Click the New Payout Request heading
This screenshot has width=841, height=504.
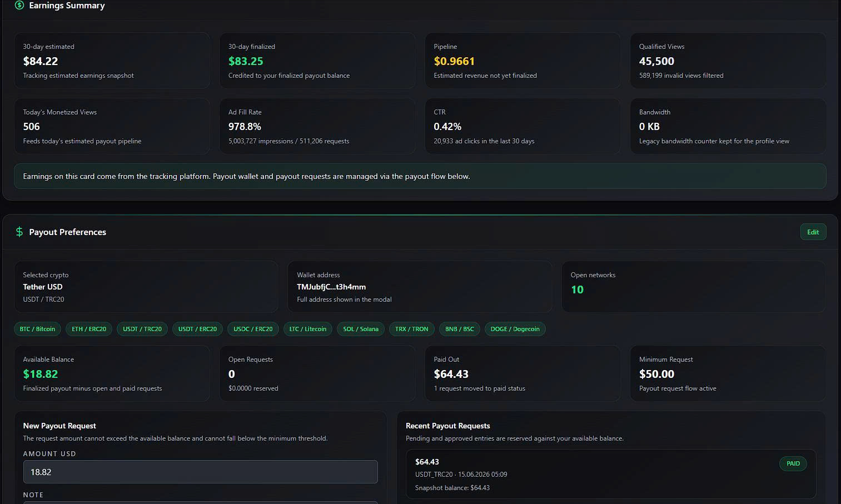click(59, 426)
